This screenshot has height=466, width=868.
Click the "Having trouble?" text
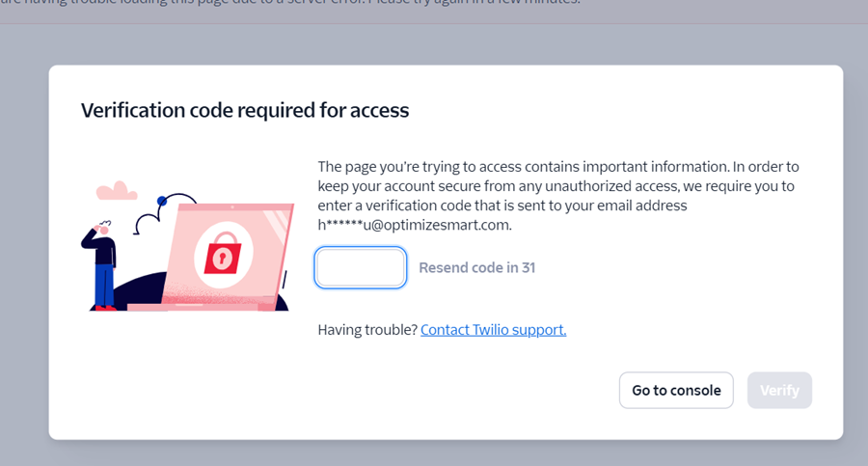pyautogui.click(x=367, y=330)
